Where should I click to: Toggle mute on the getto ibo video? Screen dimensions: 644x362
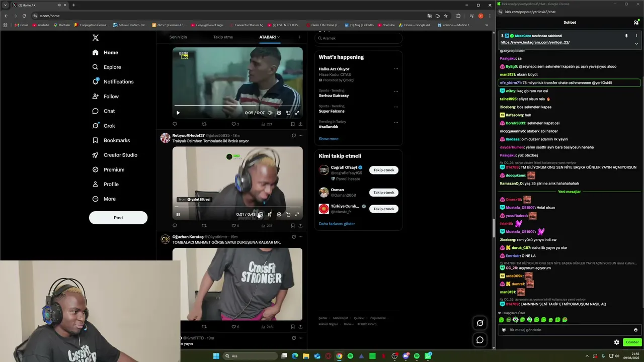point(270,113)
